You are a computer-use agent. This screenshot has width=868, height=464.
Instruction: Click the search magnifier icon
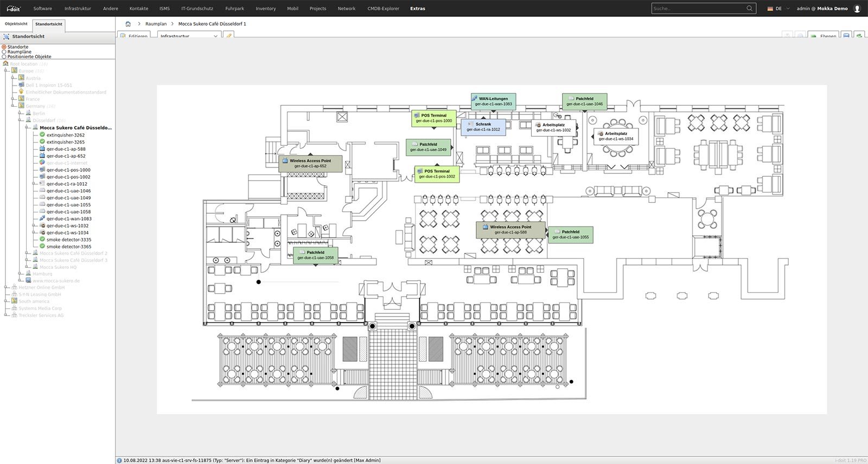pos(749,9)
